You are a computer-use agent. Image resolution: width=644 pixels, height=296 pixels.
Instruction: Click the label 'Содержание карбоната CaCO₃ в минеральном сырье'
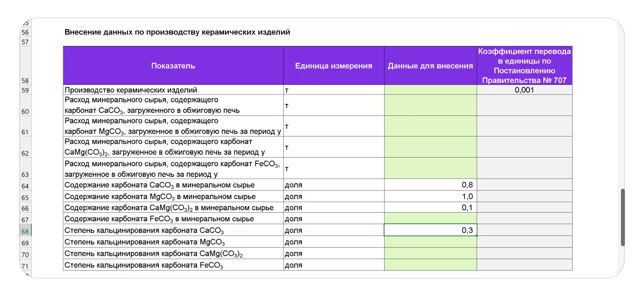click(x=160, y=185)
